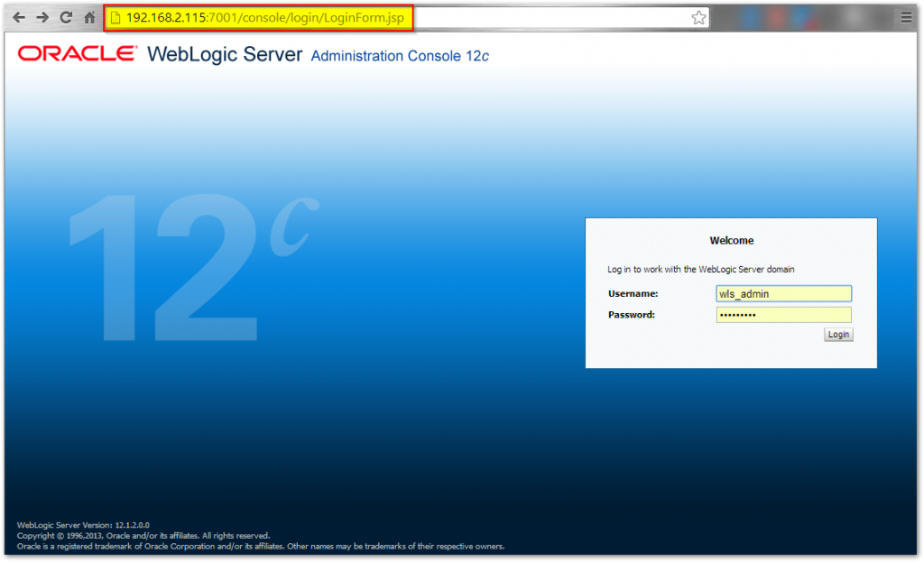Click the Welcome panel heading

(x=731, y=240)
